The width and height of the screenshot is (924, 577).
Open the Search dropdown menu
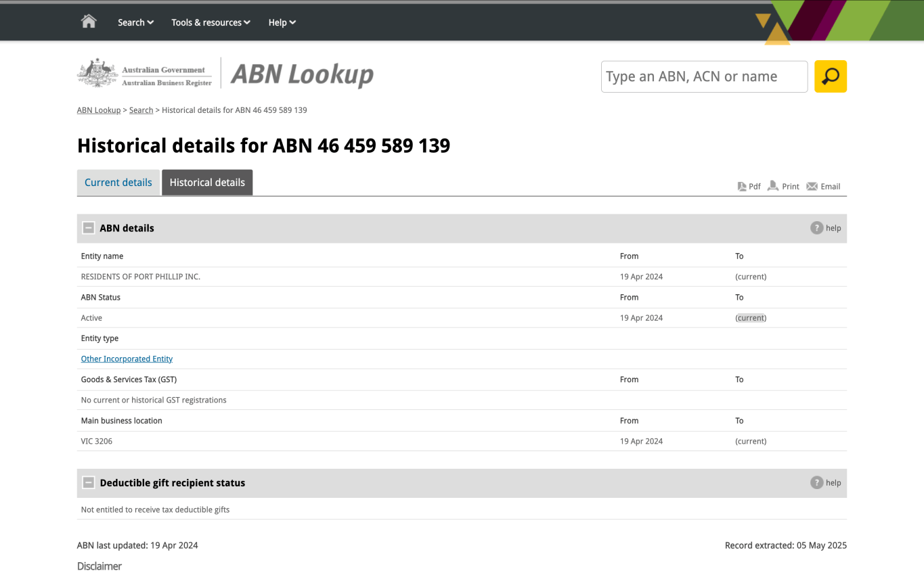coord(135,22)
